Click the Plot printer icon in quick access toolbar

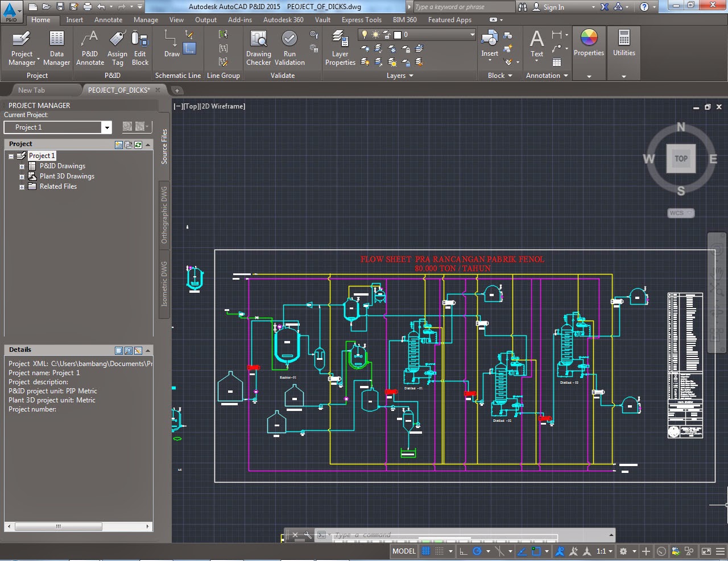pyautogui.click(x=87, y=7)
